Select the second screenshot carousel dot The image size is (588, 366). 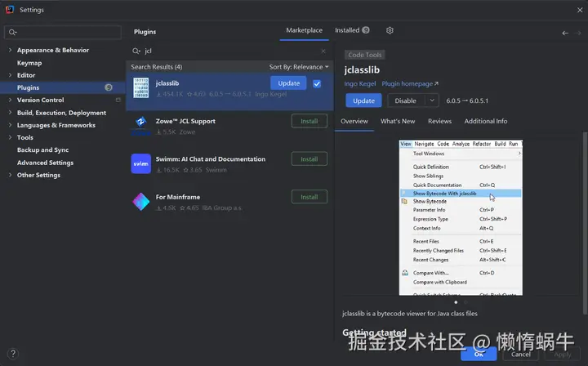pyautogui.click(x=465, y=302)
